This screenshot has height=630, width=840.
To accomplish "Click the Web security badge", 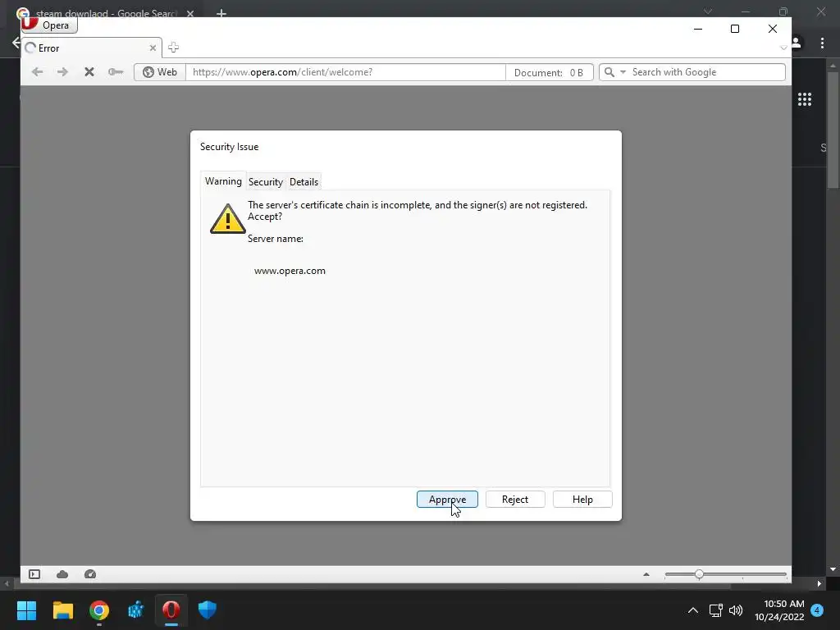I will (160, 72).
